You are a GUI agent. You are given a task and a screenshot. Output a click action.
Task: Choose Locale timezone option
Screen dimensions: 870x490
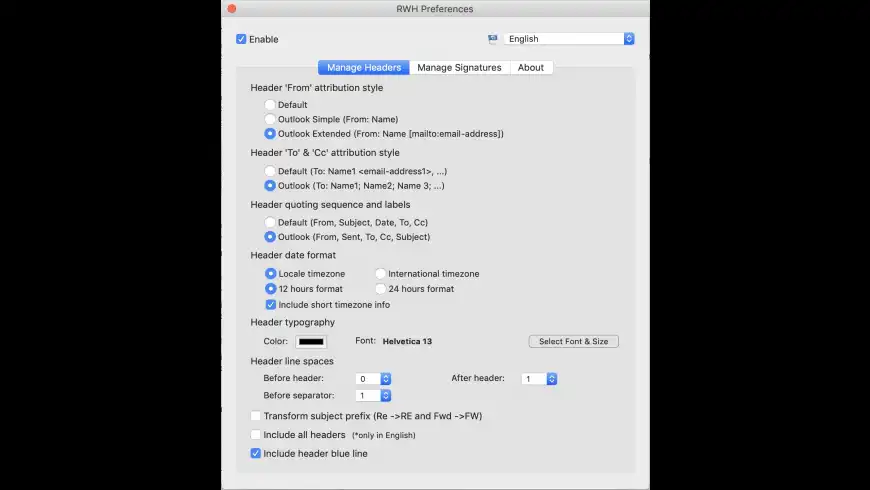tap(270, 274)
